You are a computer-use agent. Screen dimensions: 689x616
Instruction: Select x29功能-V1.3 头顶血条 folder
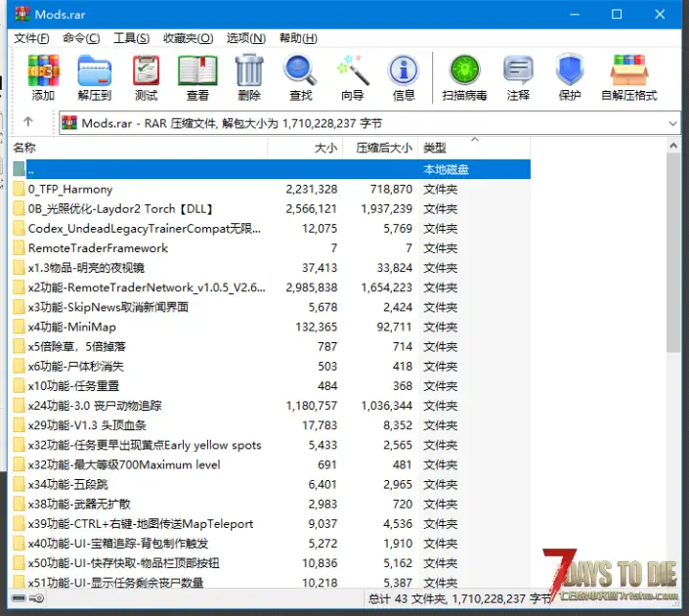87,425
